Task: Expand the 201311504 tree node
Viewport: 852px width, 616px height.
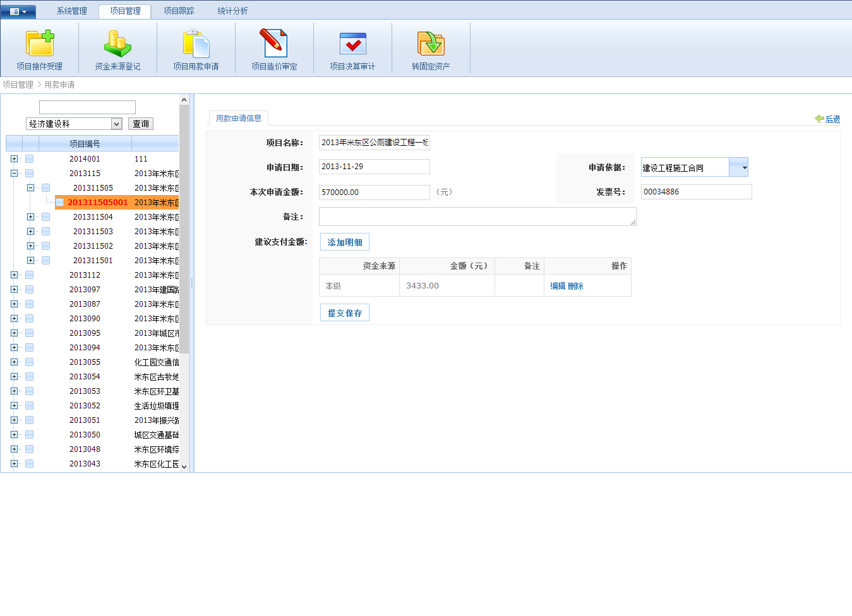Action: point(30,217)
